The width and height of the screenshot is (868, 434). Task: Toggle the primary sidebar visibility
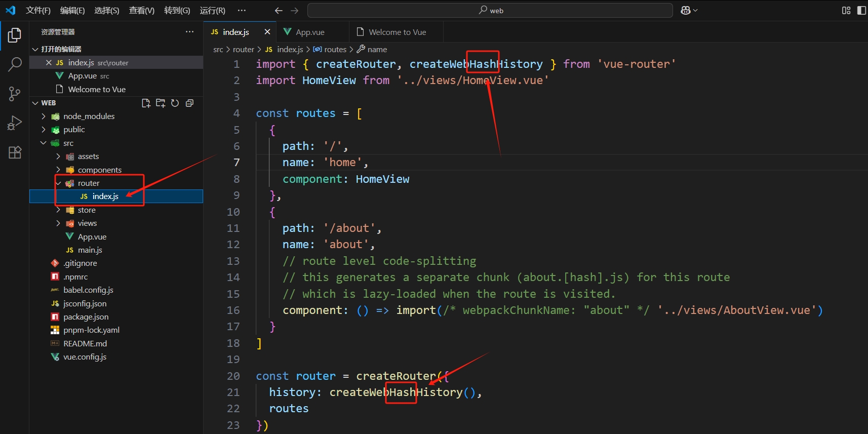coord(861,11)
